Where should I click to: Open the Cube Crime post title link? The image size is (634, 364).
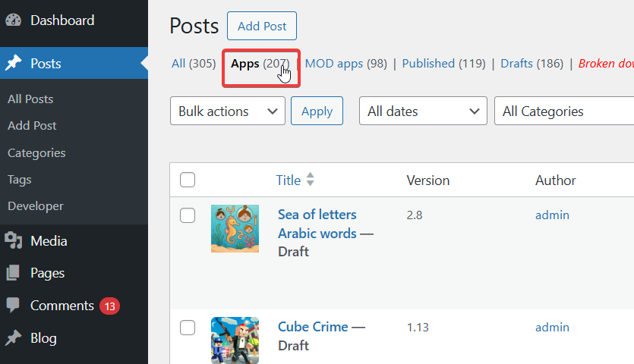click(312, 327)
